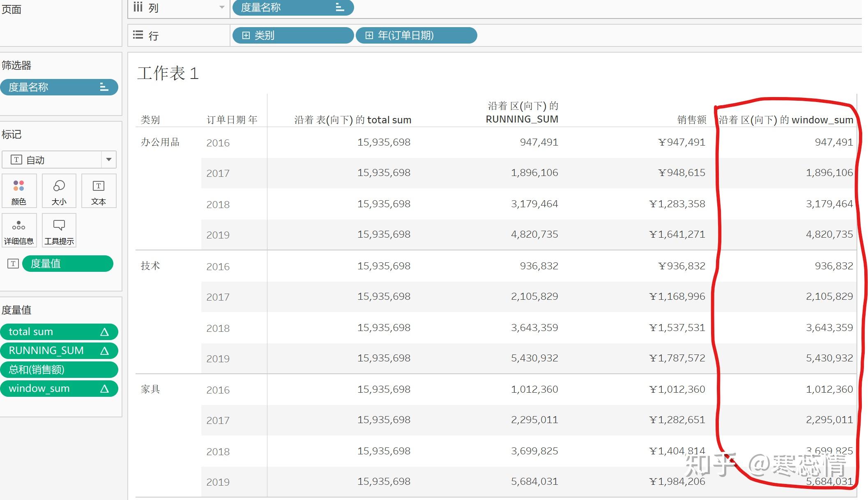Click the text icon beside 度量值 pill
Image resolution: width=868 pixels, height=500 pixels.
(x=13, y=264)
